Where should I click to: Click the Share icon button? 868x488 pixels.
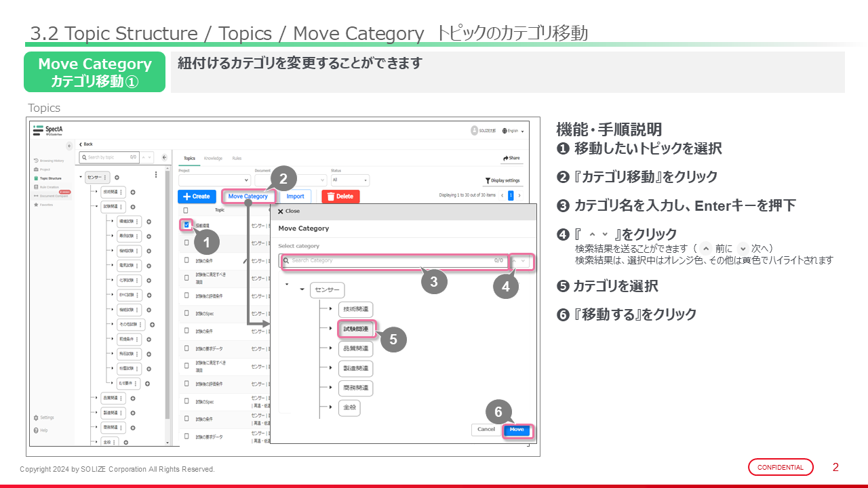click(512, 158)
